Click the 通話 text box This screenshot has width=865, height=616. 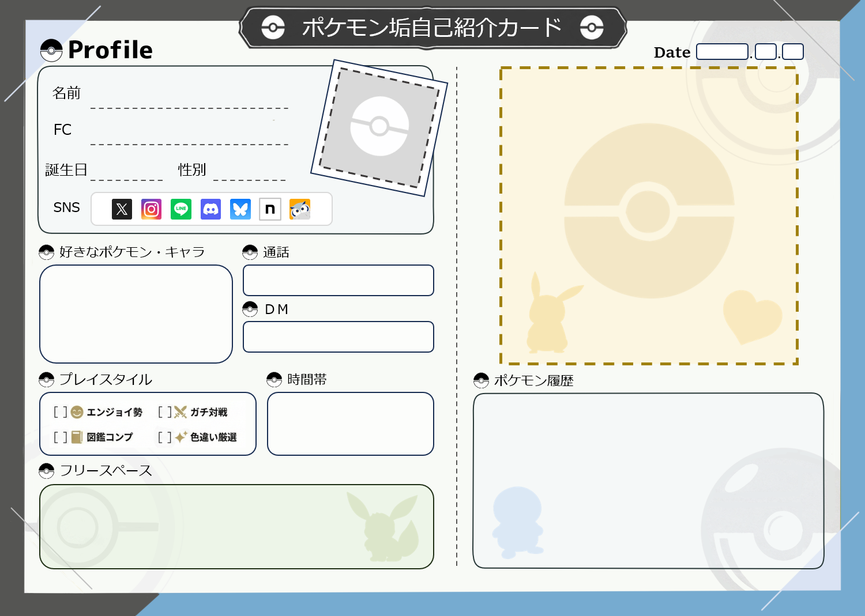339,281
